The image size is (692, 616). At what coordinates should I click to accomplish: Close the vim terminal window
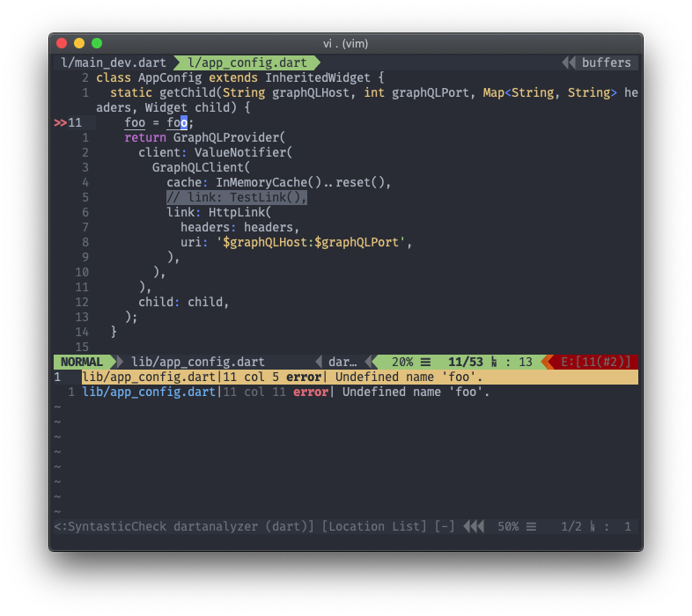(62, 43)
